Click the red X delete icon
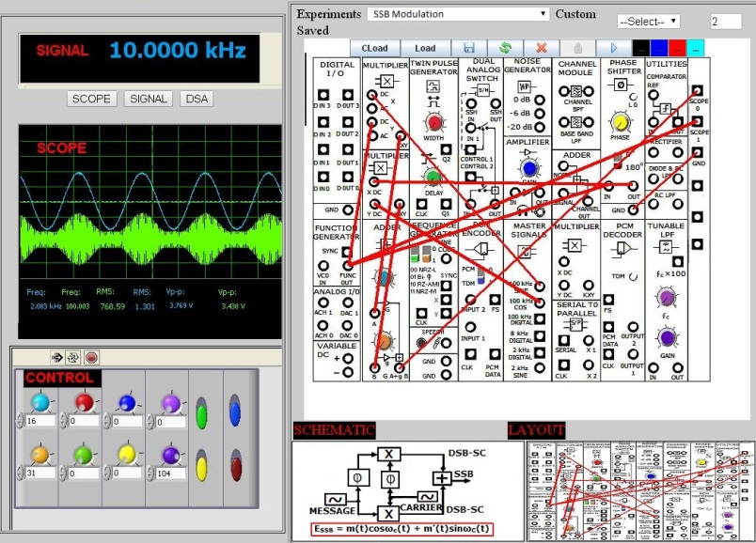This screenshot has height=543, width=756. click(542, 47)
